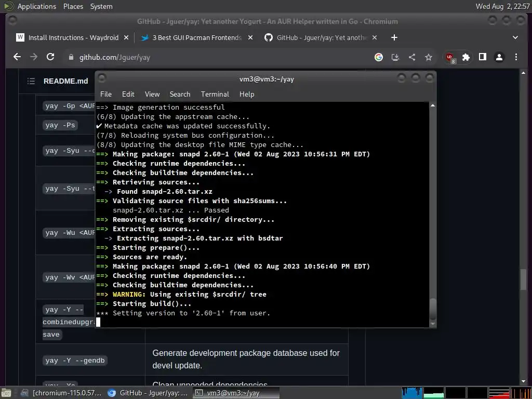Image resolution: width=532 pixels, height=399 pixels.
Task: Click the green memory monitor applet
Action: point(434,393)
